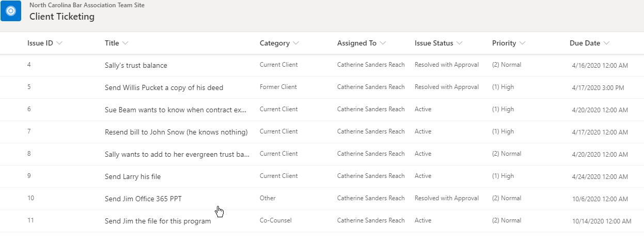Click Catherine Sanders Reach in Issue 4 row

point(371,65)
